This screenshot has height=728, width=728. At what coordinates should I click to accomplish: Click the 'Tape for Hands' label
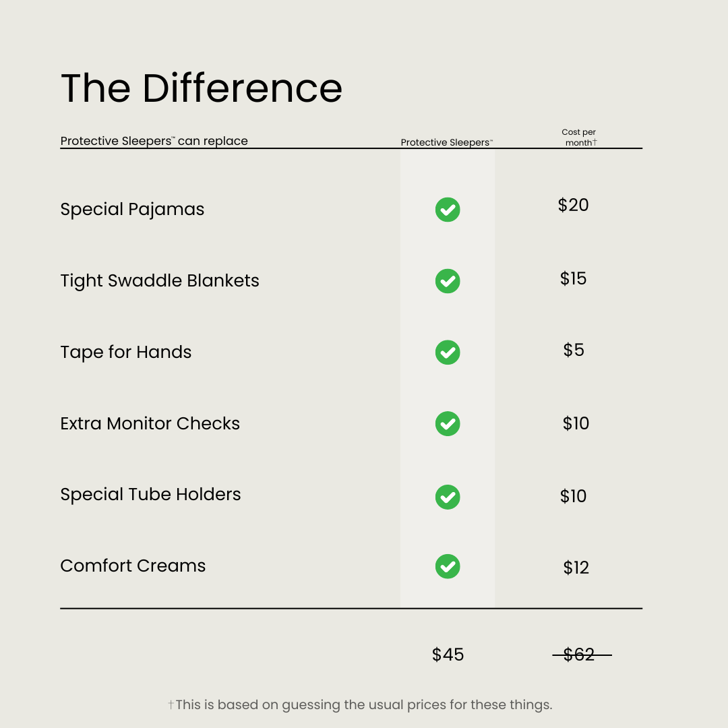[x=126, y=352]
